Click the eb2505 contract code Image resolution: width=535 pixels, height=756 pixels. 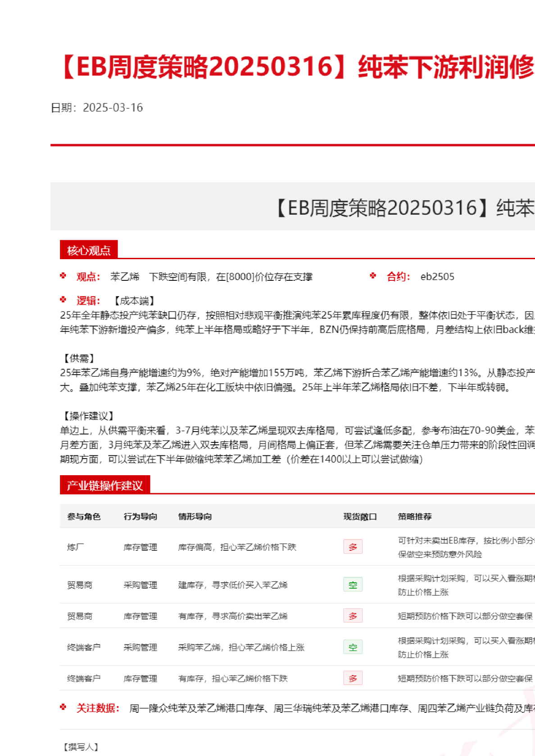pyautogui.click(x=437, y=277)
